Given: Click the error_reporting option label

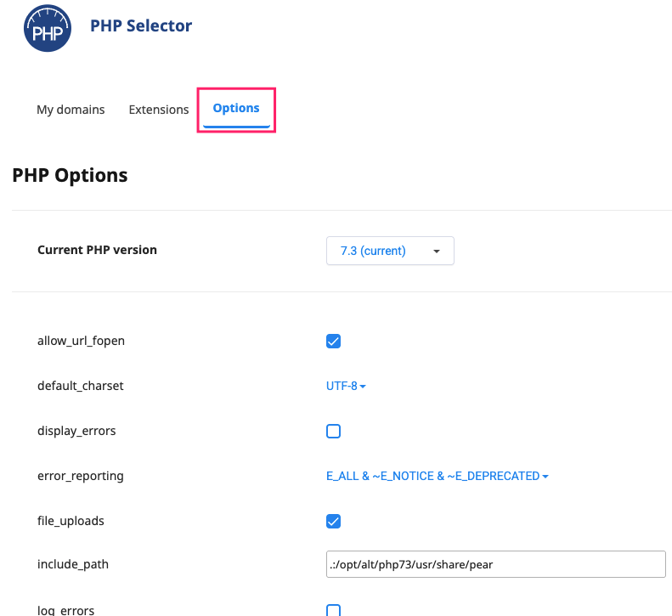Looking at the screenshot, I should point(81,476).
